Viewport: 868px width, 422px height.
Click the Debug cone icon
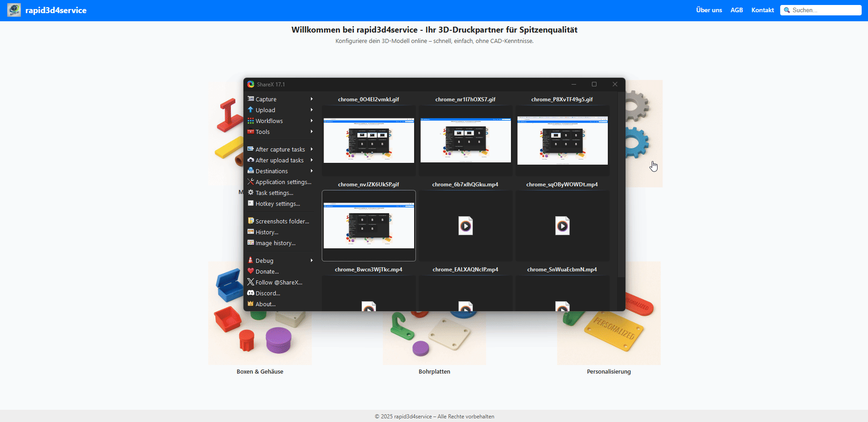(x=251, y=260)
